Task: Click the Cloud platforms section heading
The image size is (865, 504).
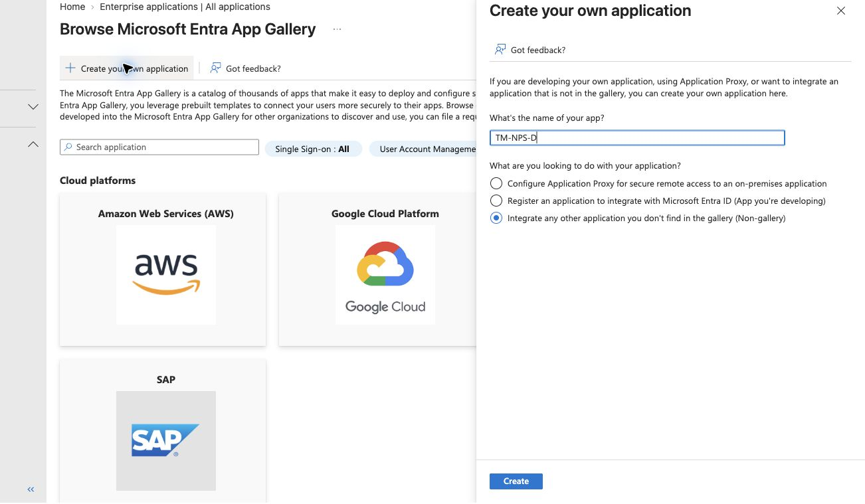Action: coord(98,181)
